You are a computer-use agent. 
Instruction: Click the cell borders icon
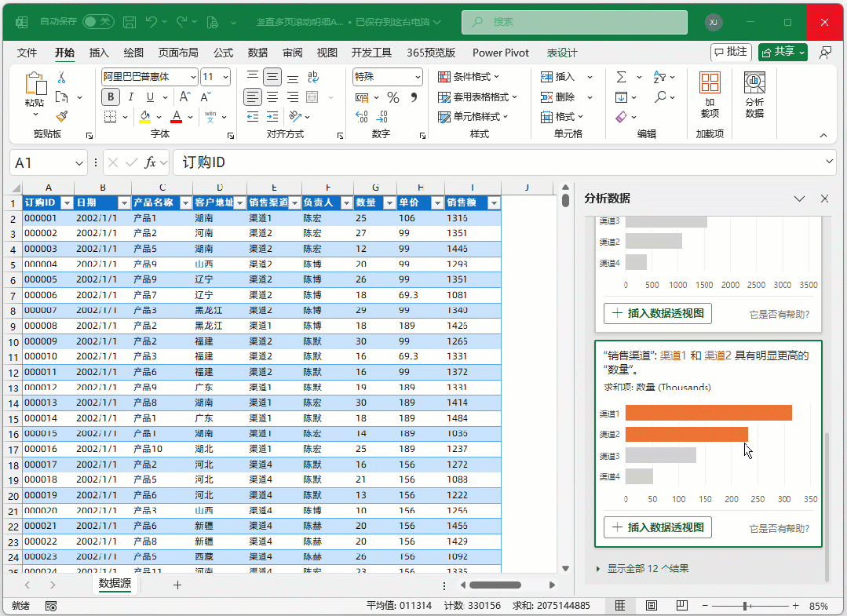(110, 117)
